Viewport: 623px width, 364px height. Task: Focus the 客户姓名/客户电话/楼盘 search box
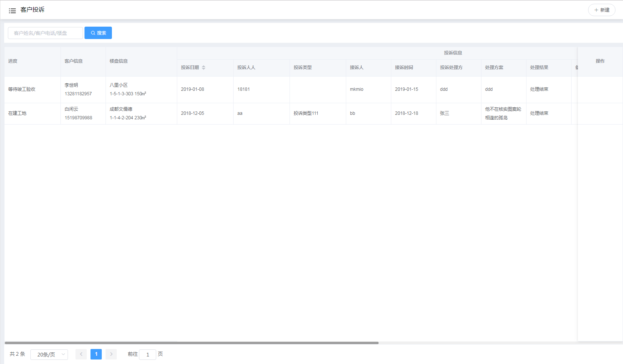pyautogui.click(x=45, y=33)
